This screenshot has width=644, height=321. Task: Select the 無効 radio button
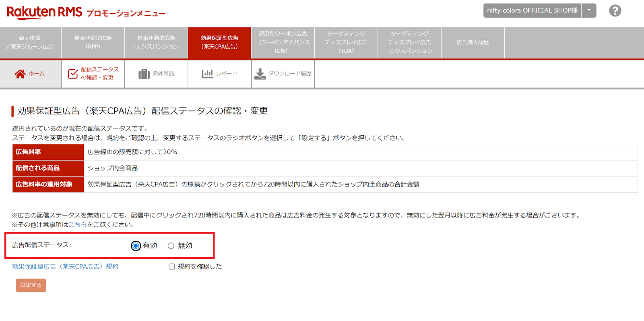pyautogui.click(x=171, y=246)
